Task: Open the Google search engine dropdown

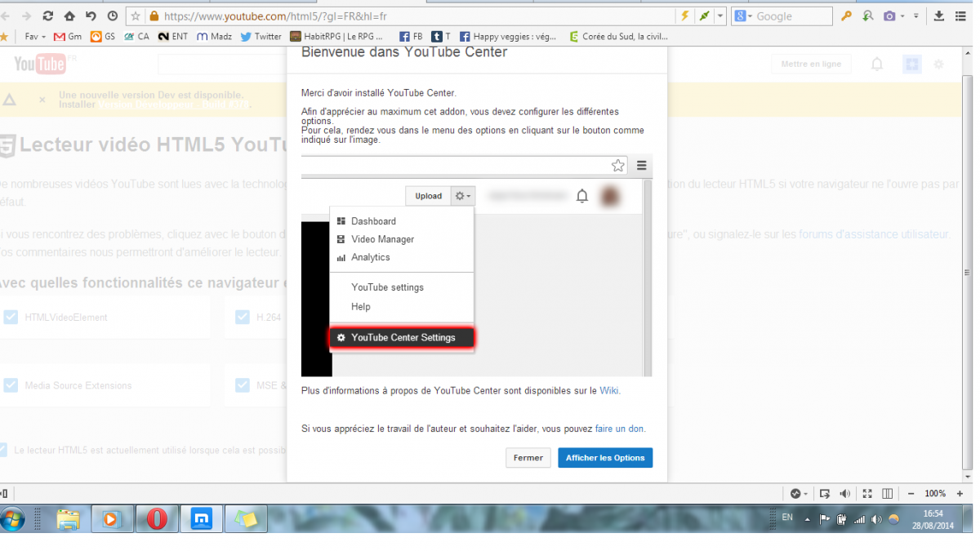Action: click(742, 16)
